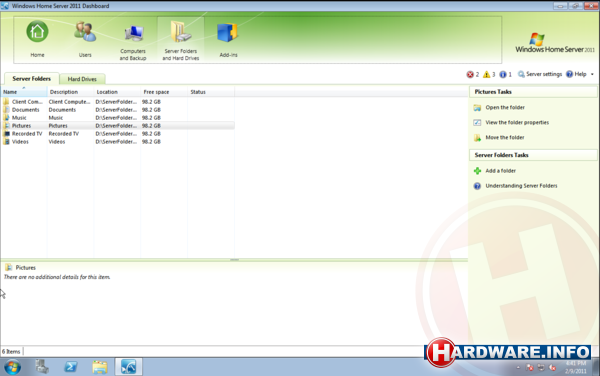Open Windows PowerShell from the taskbar
The image size is (600, 376).
71,367
